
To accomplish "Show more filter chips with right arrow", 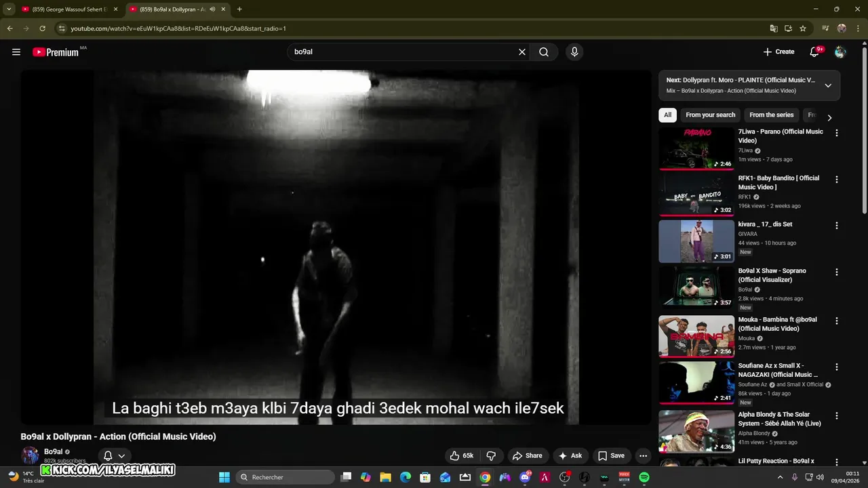I will tap(829, 117).
